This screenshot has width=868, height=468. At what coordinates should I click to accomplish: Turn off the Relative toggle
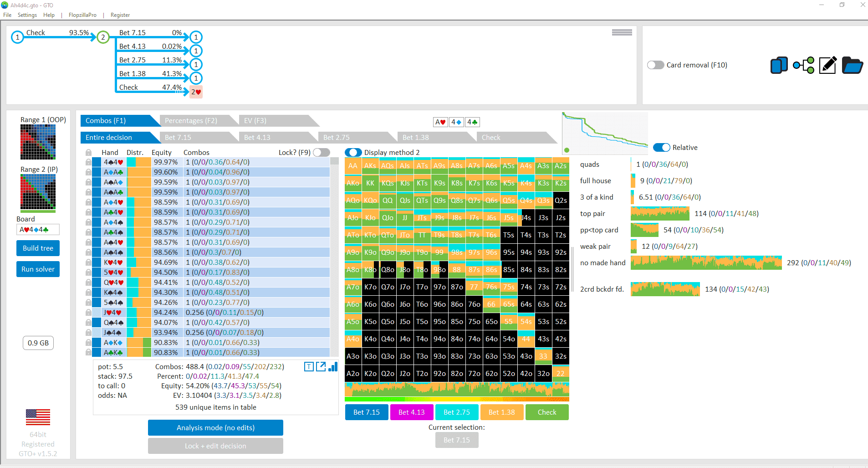(661, 148)
